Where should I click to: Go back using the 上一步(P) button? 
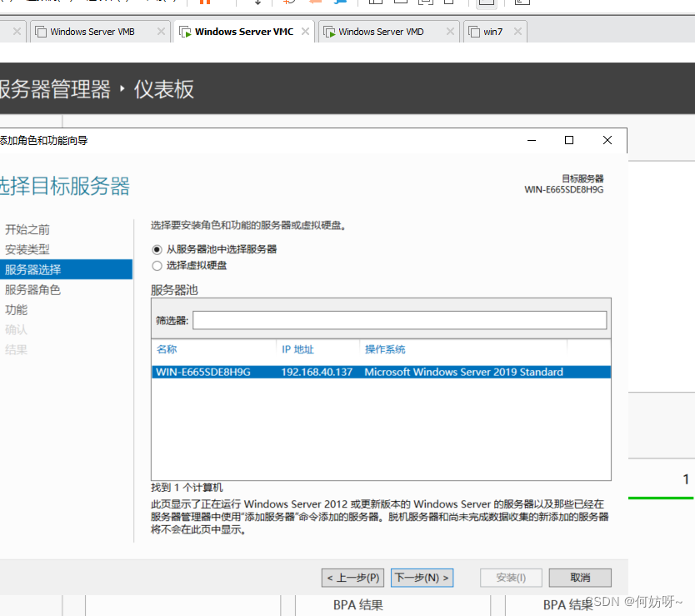354,578
